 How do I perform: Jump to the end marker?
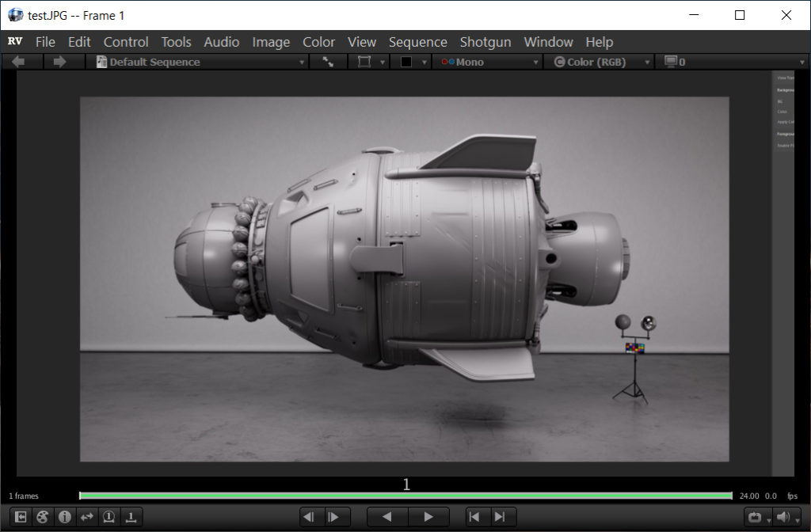coord(500,517)
